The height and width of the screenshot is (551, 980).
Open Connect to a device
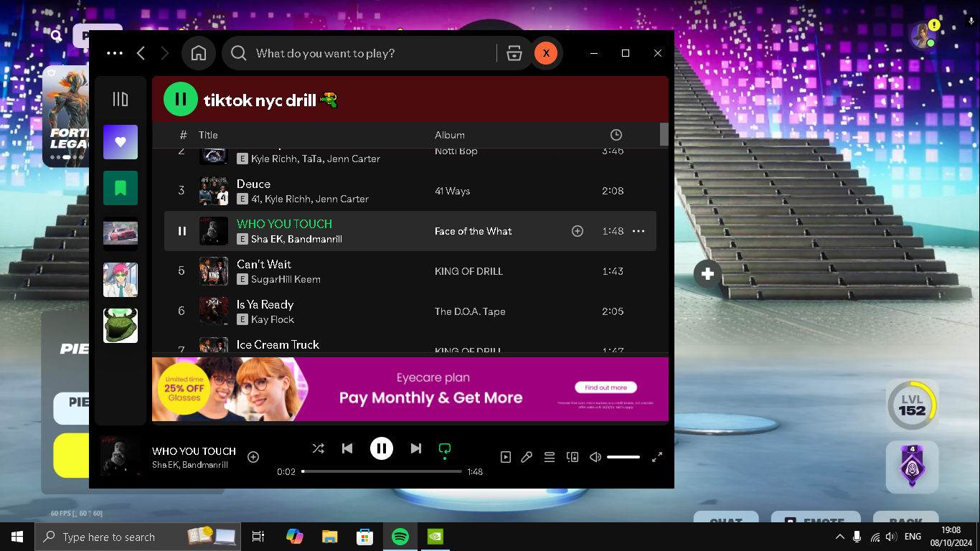(x=573, y=457)
